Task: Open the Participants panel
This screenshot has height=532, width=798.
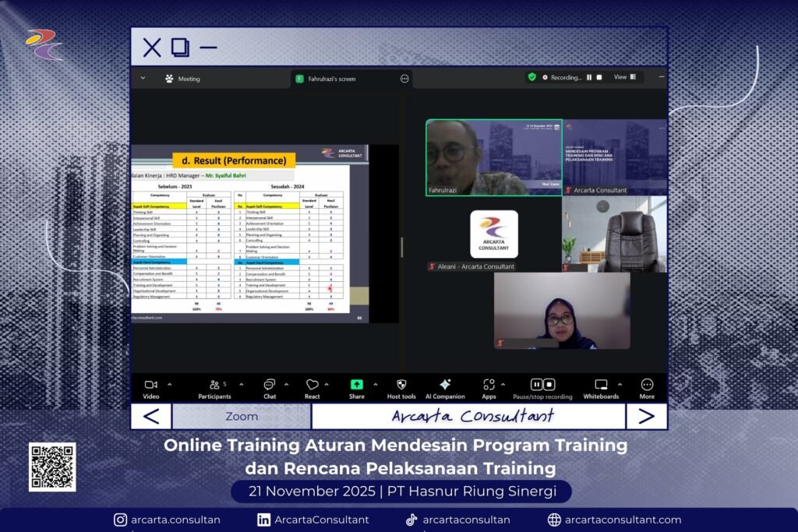Action: point(214,385)
